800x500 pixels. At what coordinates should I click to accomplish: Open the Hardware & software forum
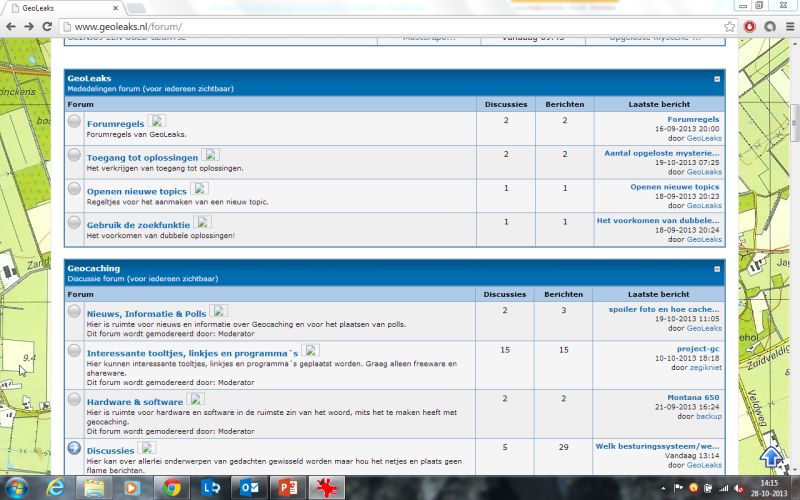[135, 402]
